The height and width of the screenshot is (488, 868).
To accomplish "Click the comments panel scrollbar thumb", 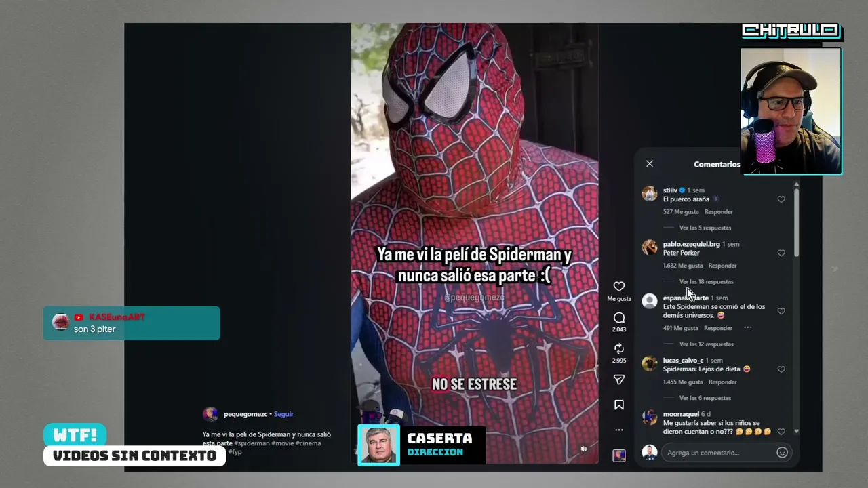I will coord(796,222).
